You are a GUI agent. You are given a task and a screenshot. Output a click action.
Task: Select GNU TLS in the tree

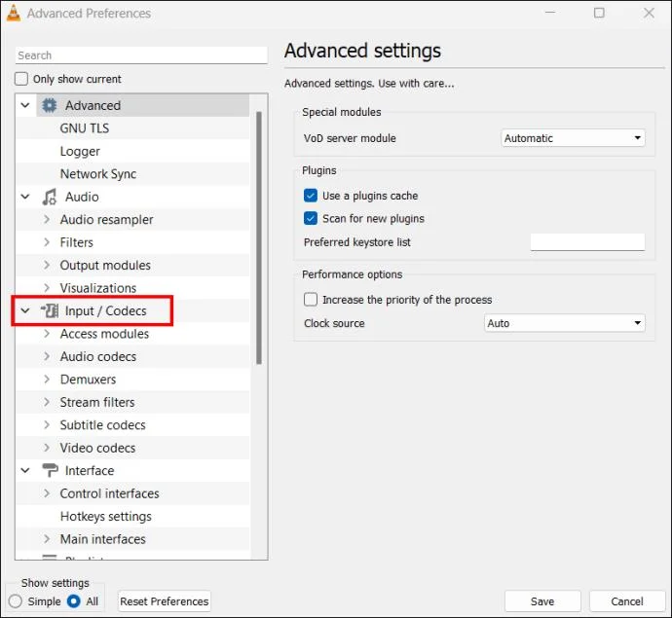(85, 128)
